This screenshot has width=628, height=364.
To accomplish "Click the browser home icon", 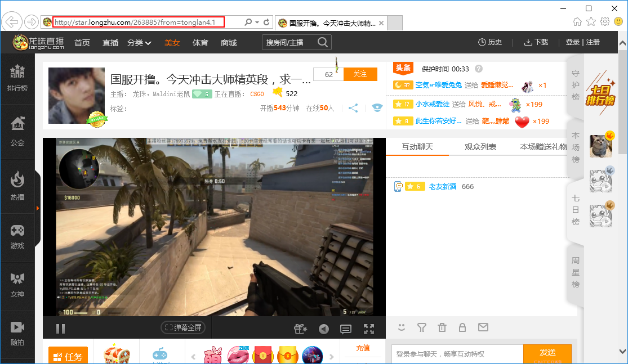I will coord(577,21).
